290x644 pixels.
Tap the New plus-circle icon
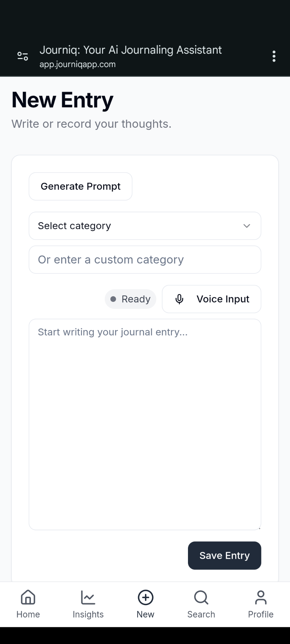[x=145, y=597]
